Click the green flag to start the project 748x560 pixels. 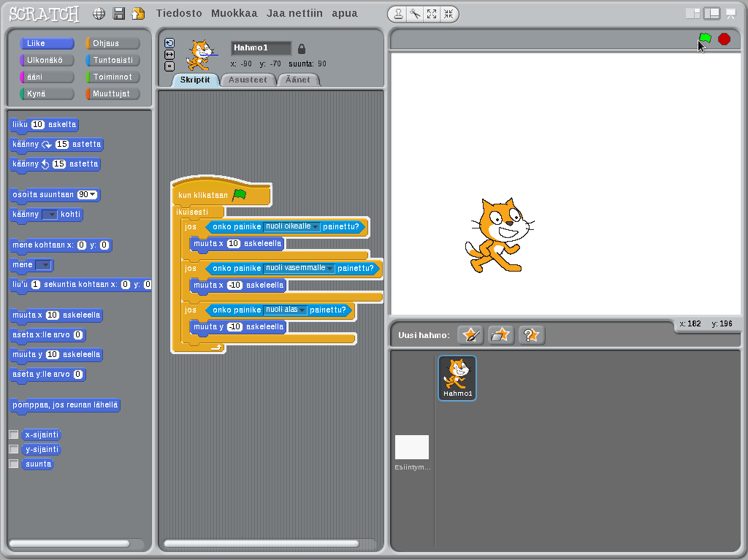coord(705,39)
